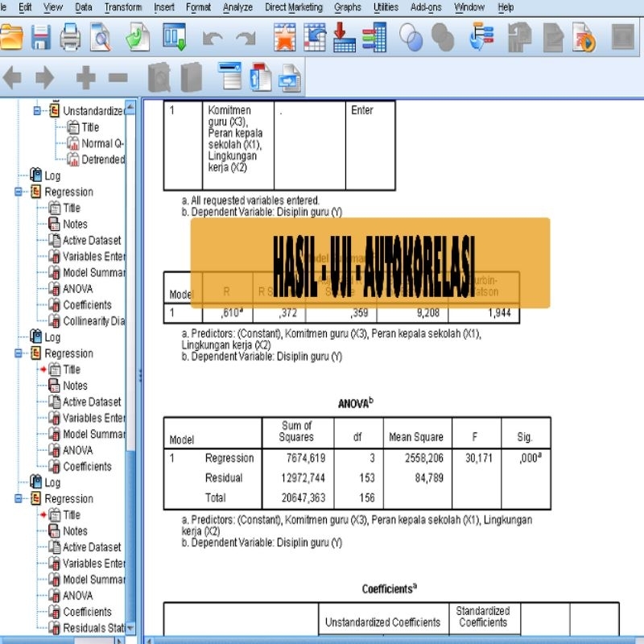Open the Edit menu
Viewport: 644px width, 644px height.
pos(25,7)
